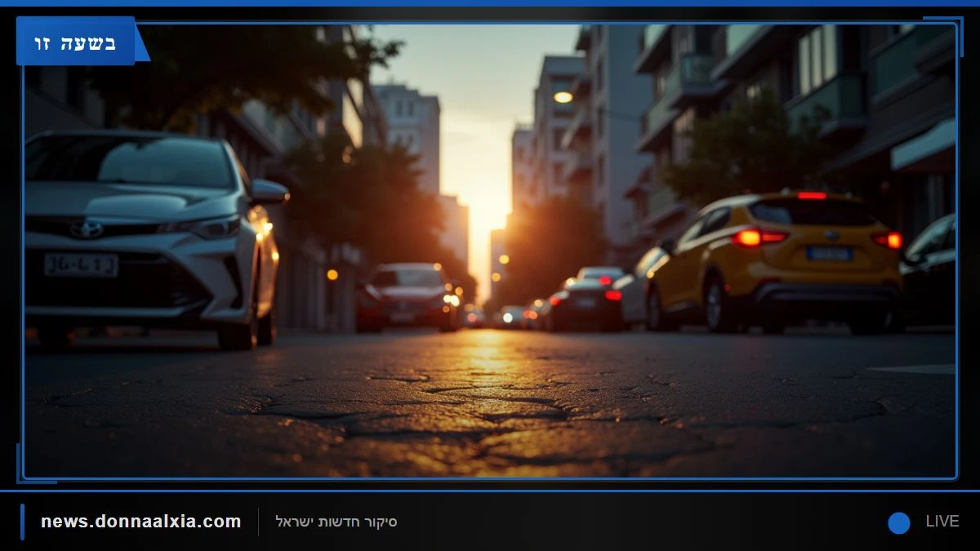Click the "סיקור חדשות ישראל" caption text
Image resolution: width=980 pixels, height=551 pixels.
tap(336, 522)
